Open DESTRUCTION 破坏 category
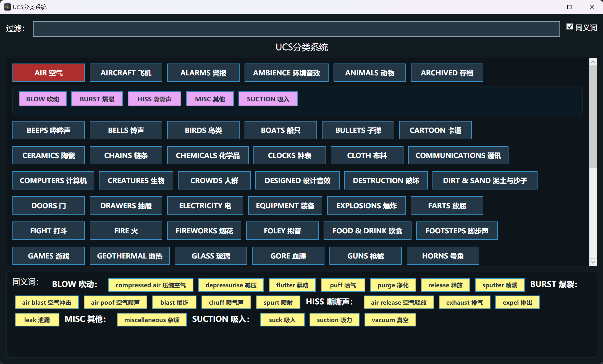This screenshot has height=364, width=603. (x=386, y=180)
